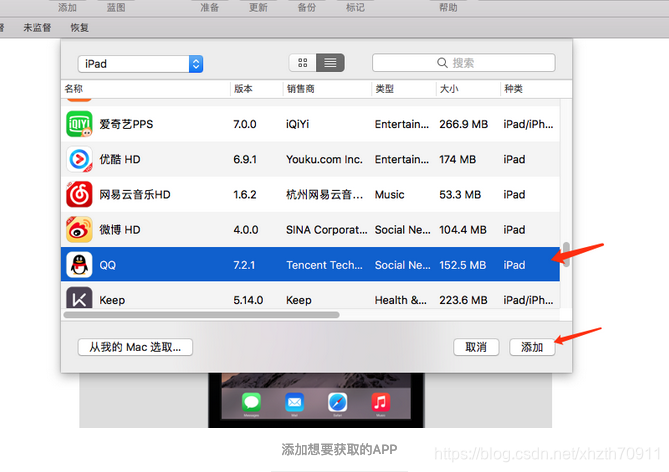The width and height of the screenshot is (669, 472).
Task: Click the Keep app icon
Action: pos(79,297)
